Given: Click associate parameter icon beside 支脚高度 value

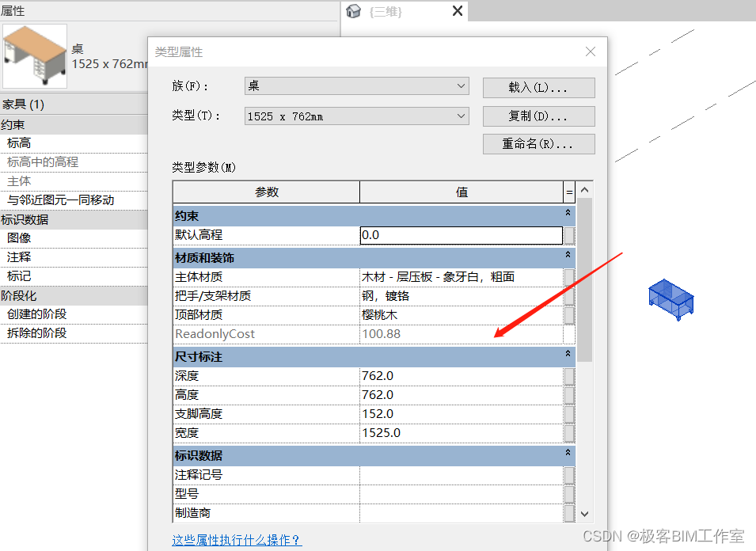Looking at the screenshot, I should tap(569, 413).
